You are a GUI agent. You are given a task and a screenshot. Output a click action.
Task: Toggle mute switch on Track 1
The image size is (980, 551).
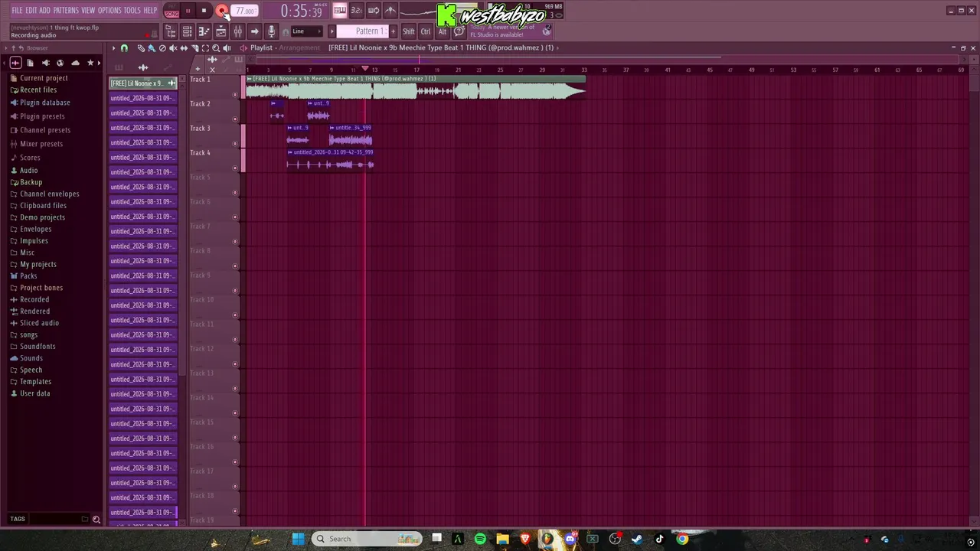pos(235,95)
